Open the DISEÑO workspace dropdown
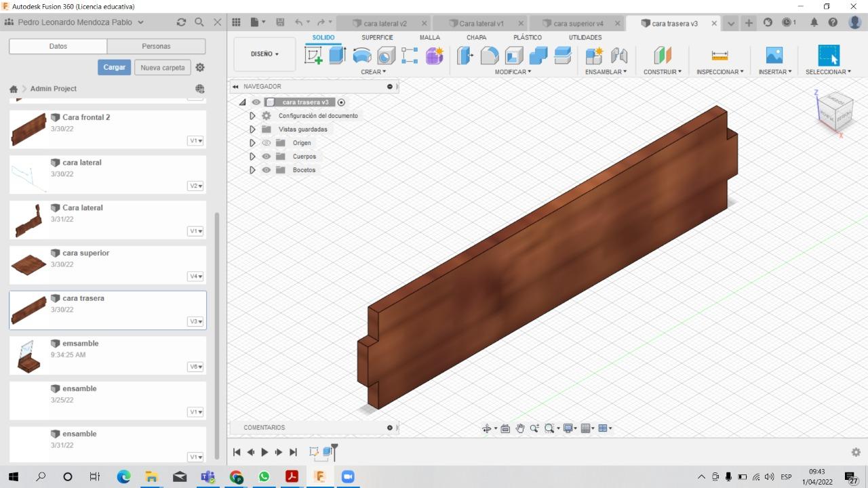 pyautogui.click(x=264, y=54)
